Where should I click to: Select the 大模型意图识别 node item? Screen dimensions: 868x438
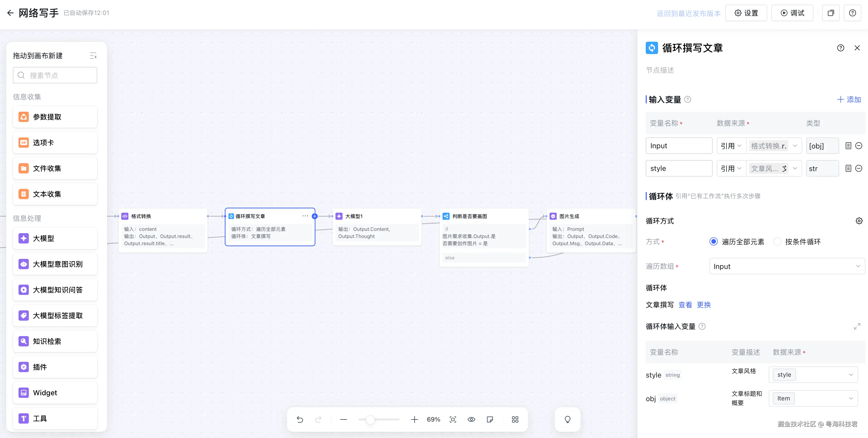coord(55,264)
